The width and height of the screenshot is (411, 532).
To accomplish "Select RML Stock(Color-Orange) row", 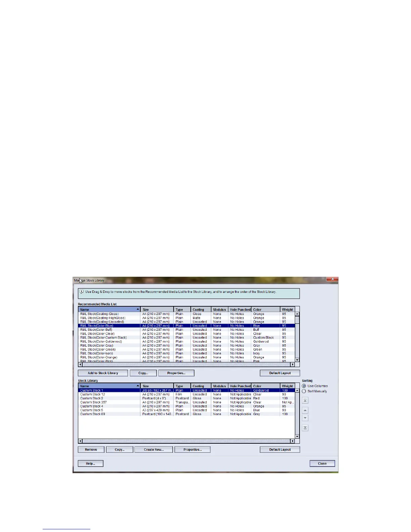I will click(x=187, y=357).
